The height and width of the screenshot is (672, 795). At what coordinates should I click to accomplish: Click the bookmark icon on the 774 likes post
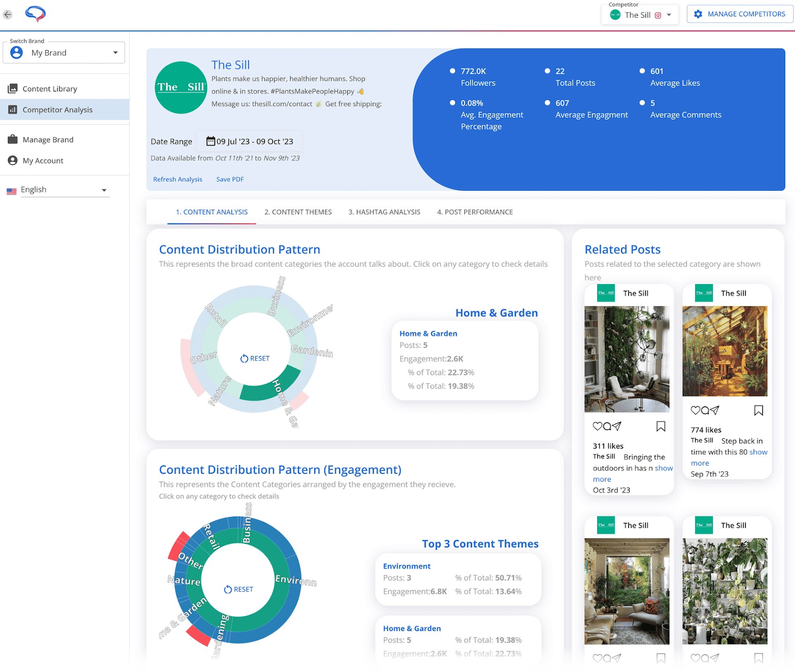click(x=758, y=410)
